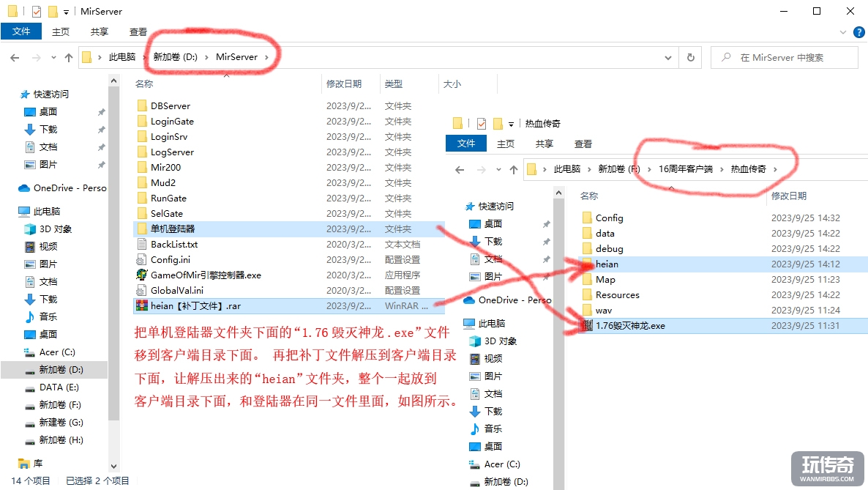Go back in MirServer window navigation

pos(15,57)
